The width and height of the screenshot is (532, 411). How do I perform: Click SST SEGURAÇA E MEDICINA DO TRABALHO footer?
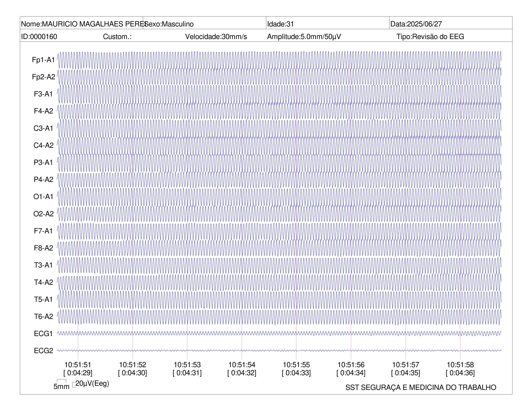point(421,387)
